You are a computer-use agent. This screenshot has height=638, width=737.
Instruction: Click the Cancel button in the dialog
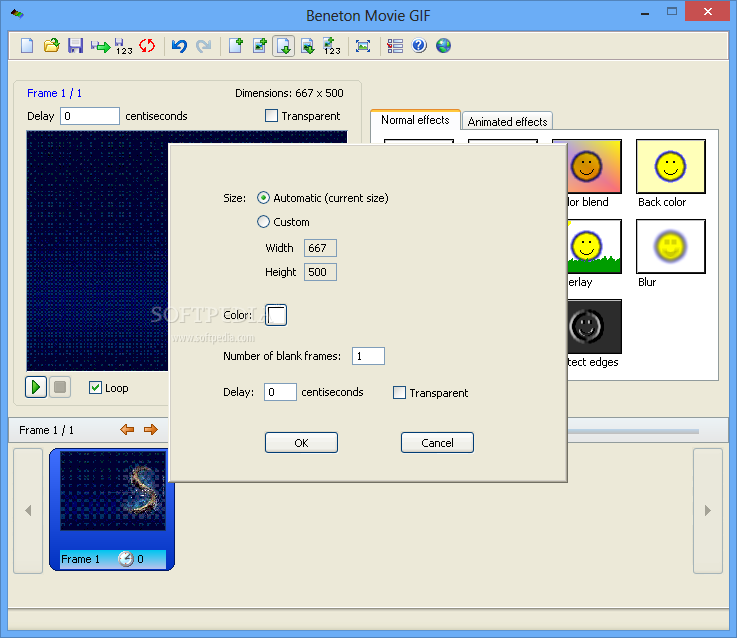(x=437, y=443)
